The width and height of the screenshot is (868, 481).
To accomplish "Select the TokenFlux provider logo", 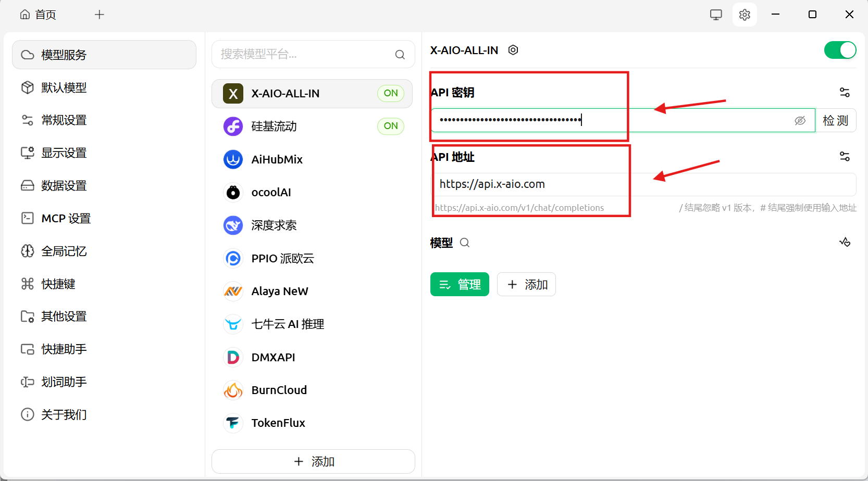I will (233, 423).
